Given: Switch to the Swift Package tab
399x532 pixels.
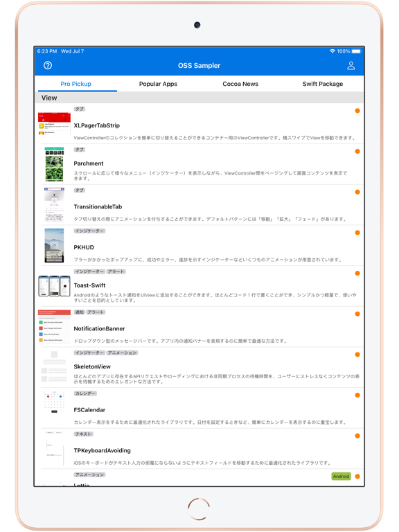Looking at the screenshot, I should [x=323, y=84].
